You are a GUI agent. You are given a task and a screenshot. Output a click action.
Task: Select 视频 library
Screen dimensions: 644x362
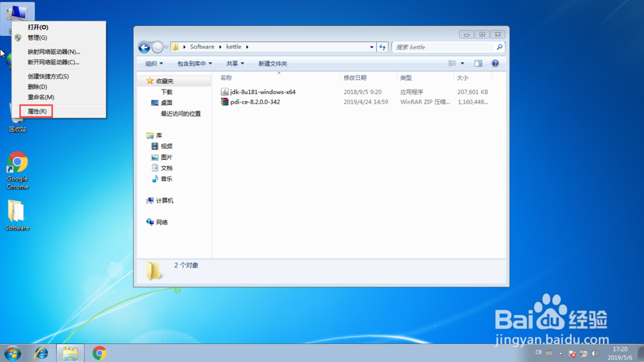pyautogui.click(x=166, y=146)
